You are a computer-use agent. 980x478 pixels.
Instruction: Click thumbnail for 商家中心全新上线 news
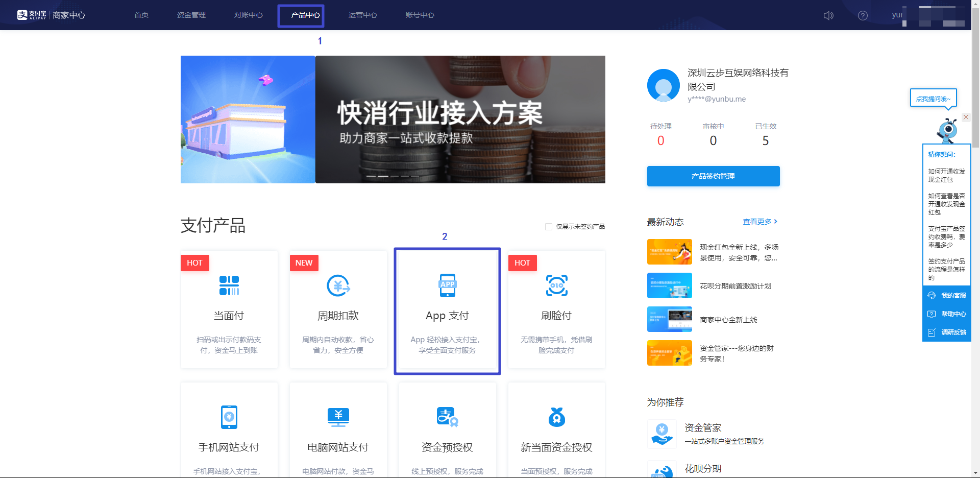tap(670, 319)
